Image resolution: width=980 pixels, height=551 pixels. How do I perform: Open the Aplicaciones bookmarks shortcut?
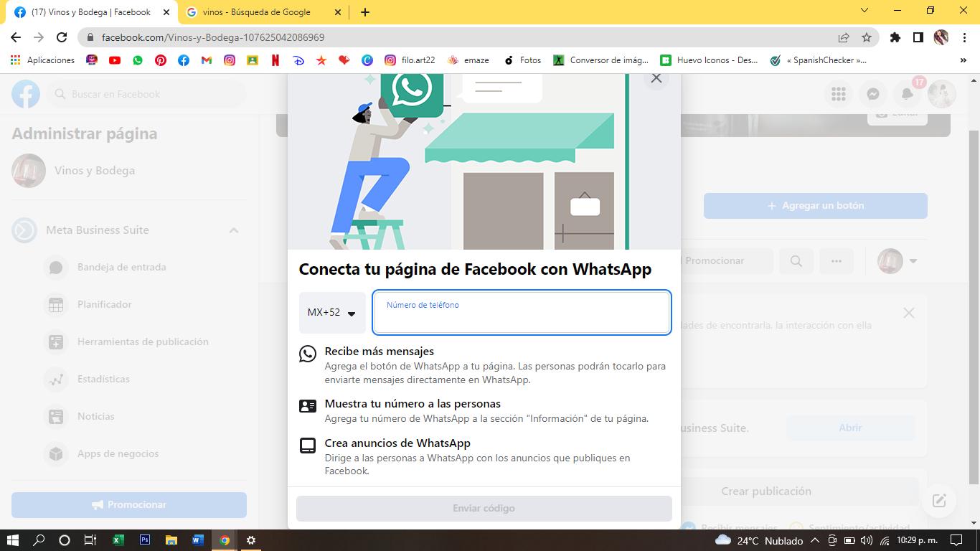click(44, 60)
